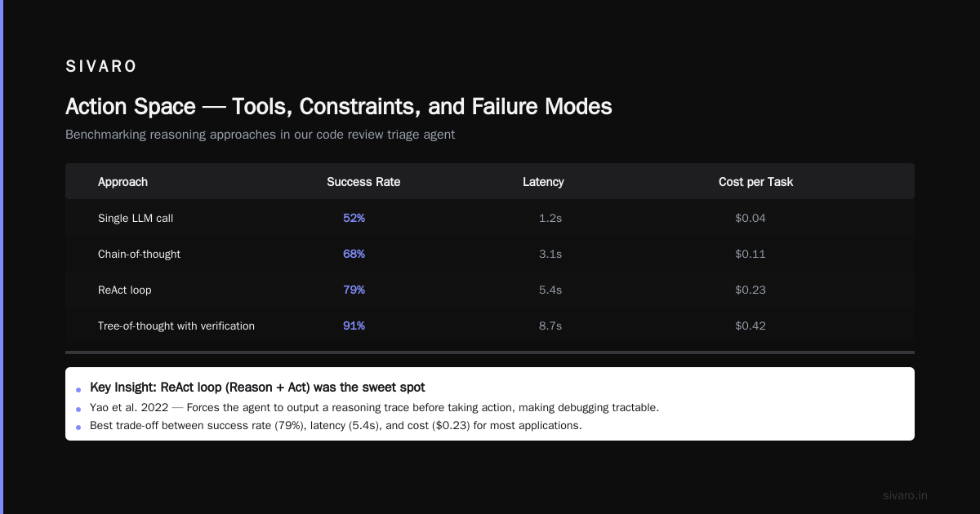Select the Key Insight headline text
Screen dimensions: 980x514
pos(257,388)
